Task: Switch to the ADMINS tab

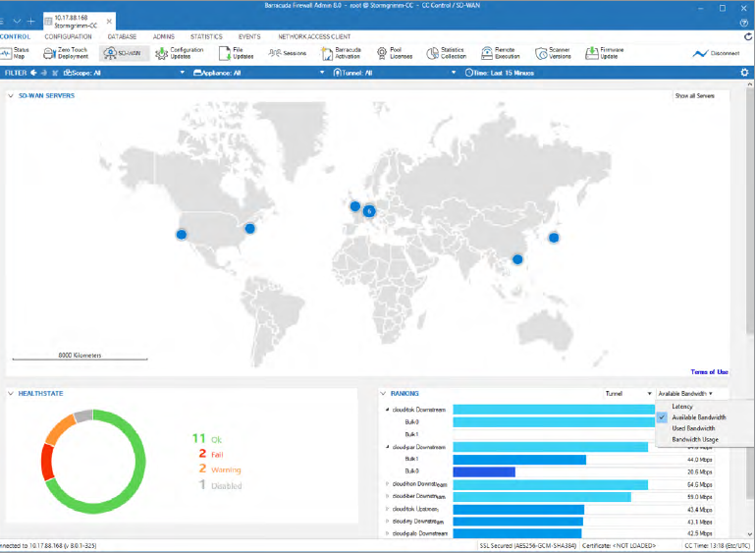Action: tap(164, 36)
